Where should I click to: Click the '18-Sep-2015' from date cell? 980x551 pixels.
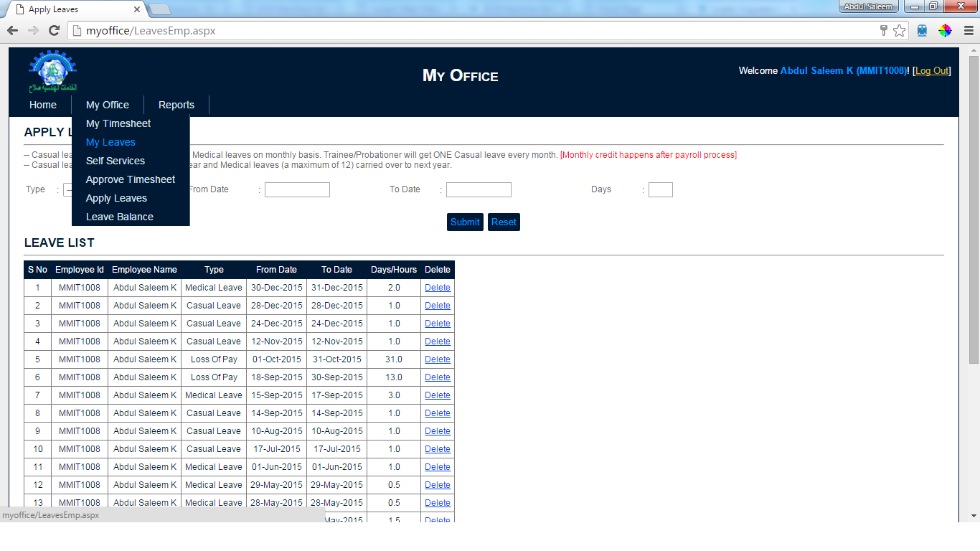(277, 377)
